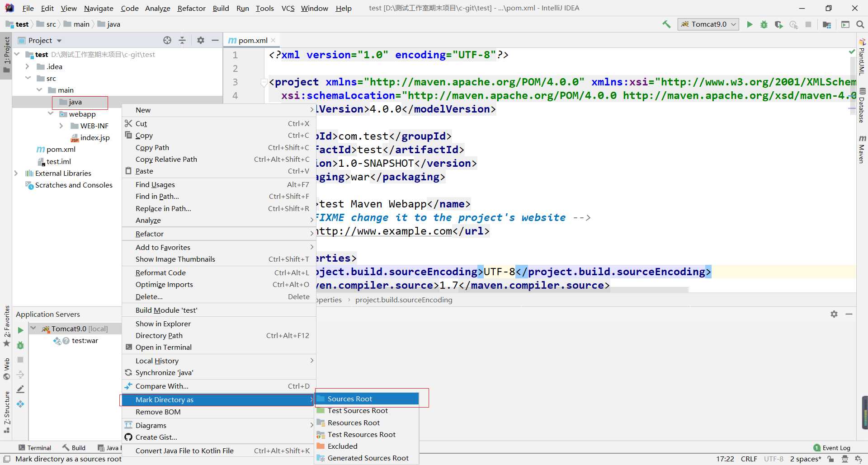Click the Build project hammer icon

[666, 24]
